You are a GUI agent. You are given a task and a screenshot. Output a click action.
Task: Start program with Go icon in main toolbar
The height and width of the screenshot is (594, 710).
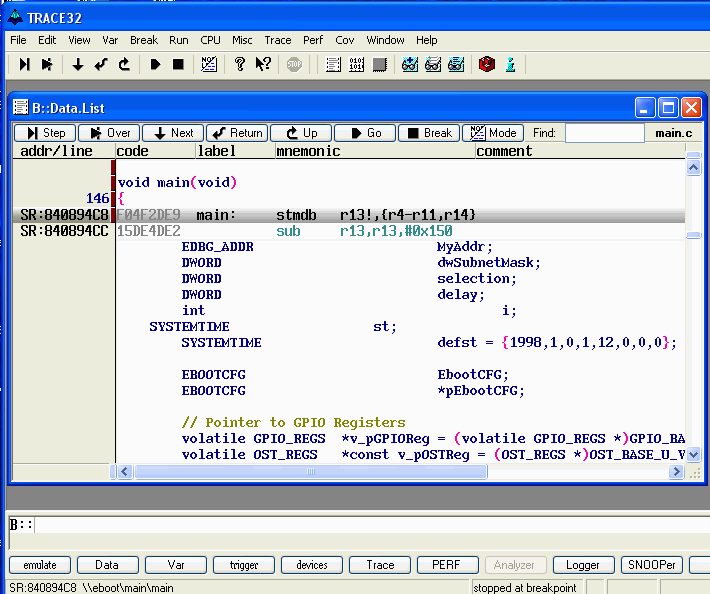(x=155, y=64)
